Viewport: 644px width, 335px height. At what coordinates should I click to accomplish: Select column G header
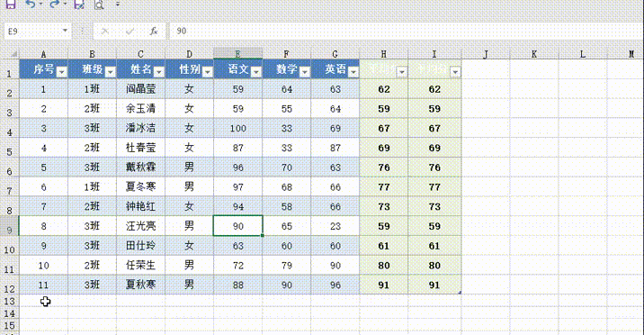click(x=335, y=54)
